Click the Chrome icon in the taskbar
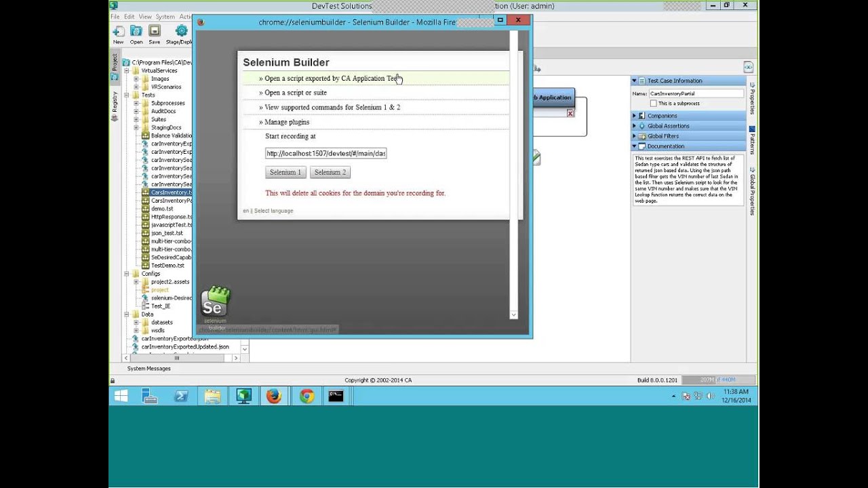This screenshot has width=868, height=488. 307,396
